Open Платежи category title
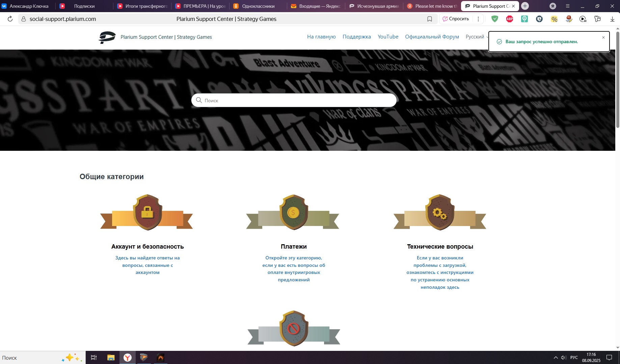This screenshot has height=364, width=620. (294, 247)
